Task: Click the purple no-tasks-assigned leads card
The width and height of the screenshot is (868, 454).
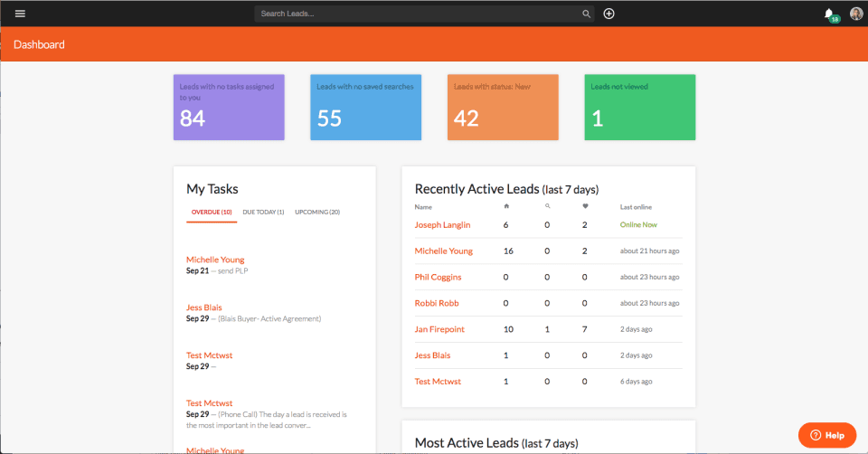Action: coord(229,108)
